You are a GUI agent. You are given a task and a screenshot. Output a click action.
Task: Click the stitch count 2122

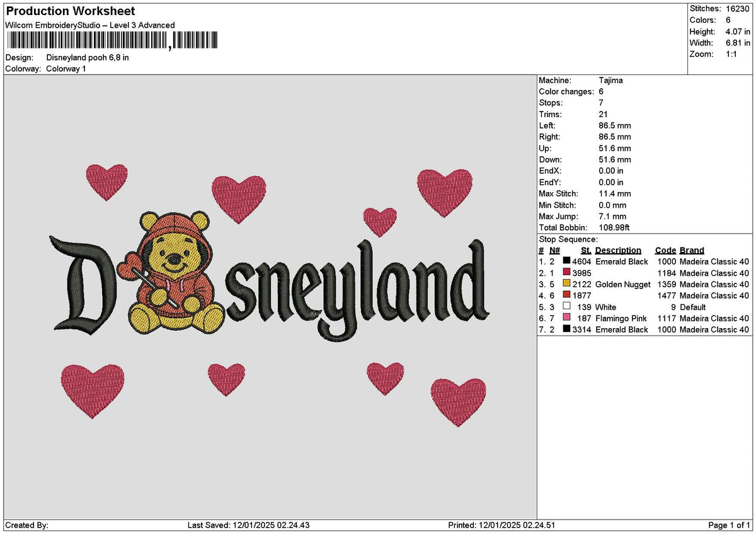coord(581,285)
